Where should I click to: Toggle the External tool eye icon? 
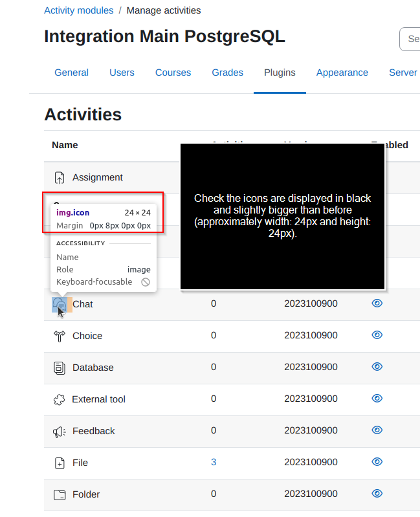[377, 398]
